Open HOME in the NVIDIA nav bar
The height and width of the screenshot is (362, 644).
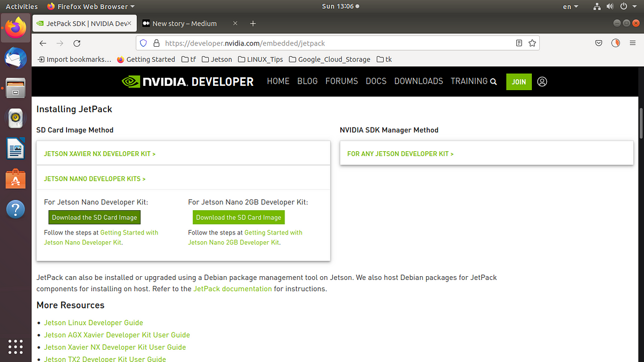278,81
